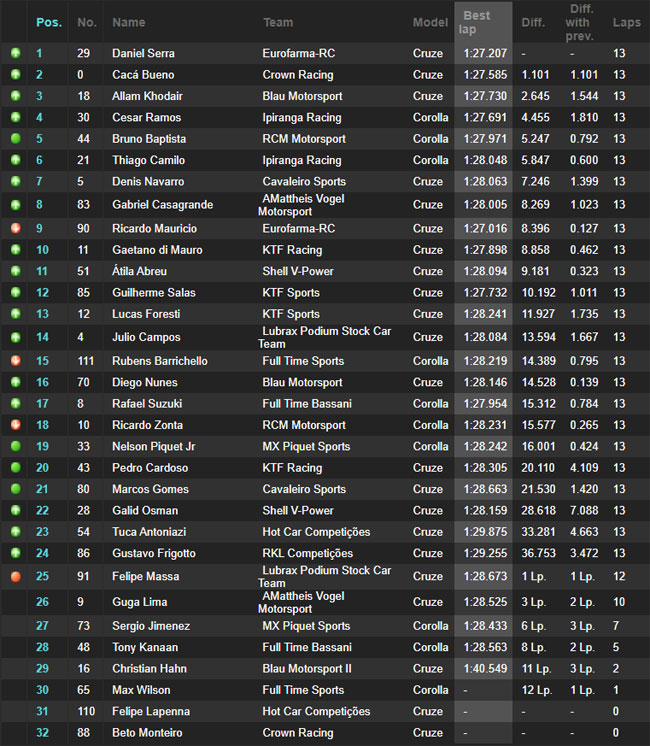
Task: Click the Team column header
Action: coord(278,22)
